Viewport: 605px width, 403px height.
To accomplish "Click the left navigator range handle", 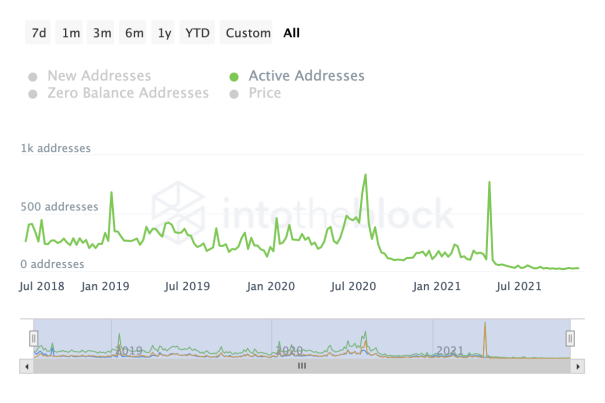I will coord(33,338).
